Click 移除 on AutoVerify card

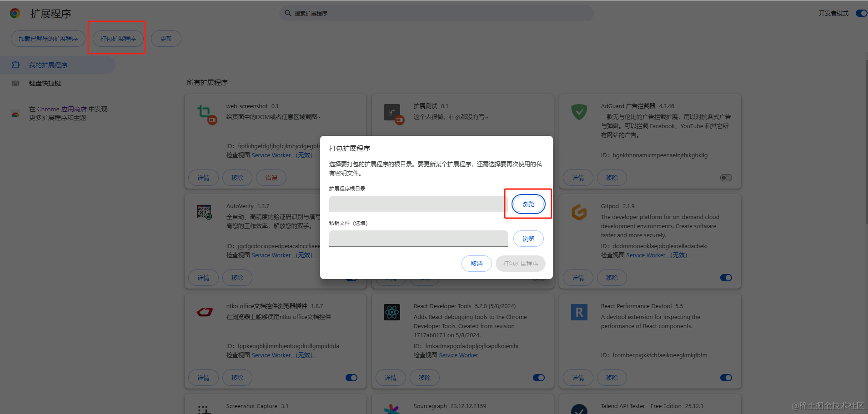click(x=237, y=278)
